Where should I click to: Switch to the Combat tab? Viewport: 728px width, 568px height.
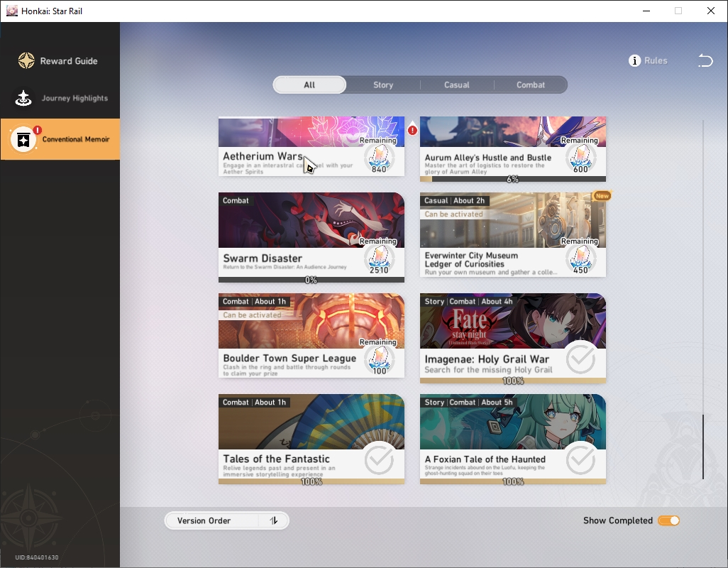coord(531,85)
